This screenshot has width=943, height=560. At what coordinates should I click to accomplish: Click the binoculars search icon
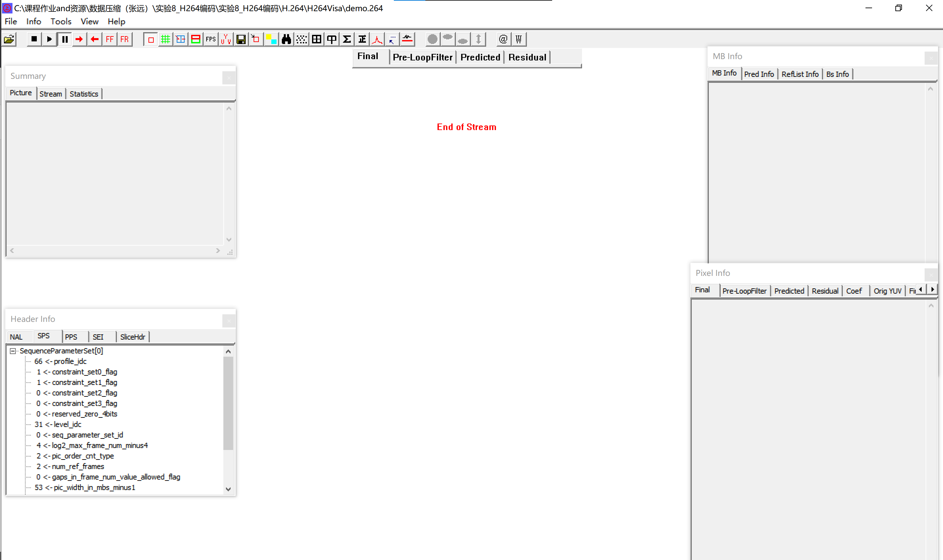tap(286, 39)
